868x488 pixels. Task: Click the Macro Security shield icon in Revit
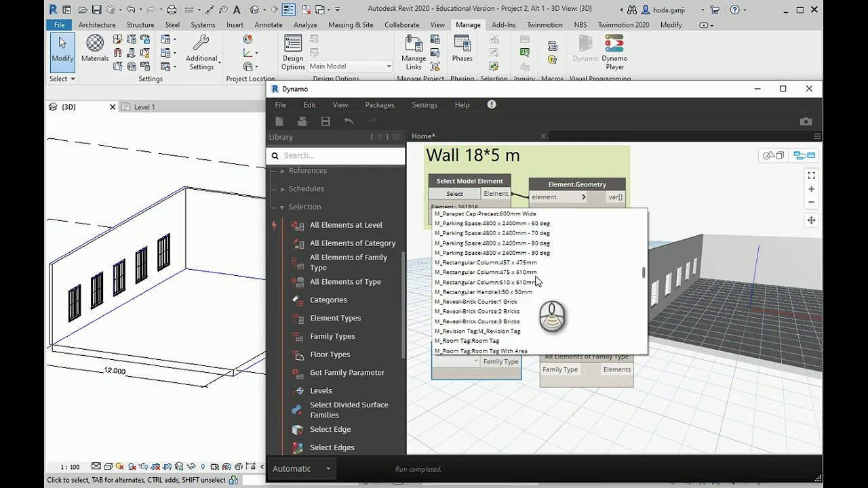pyautogui.click(x=553, y=60)
